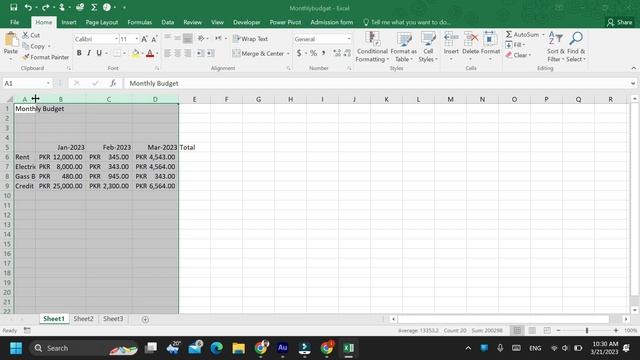Expand Merge & Center dropdown arrow
The image size is (640, 360).
(x=288, y=53)
